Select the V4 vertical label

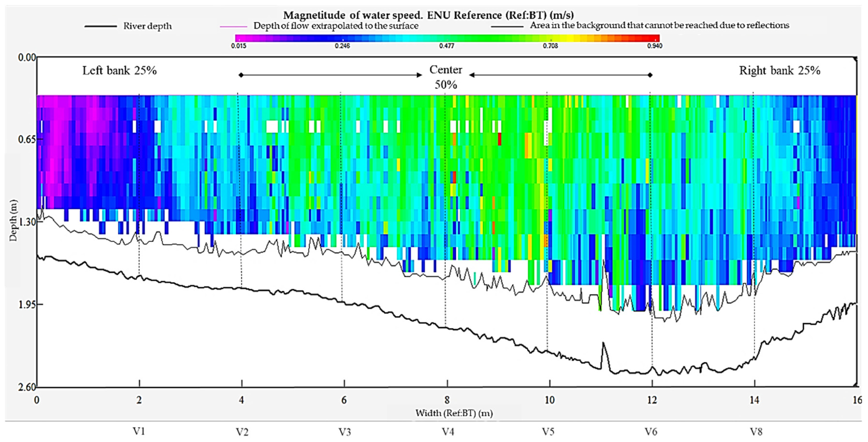point(448,432)
